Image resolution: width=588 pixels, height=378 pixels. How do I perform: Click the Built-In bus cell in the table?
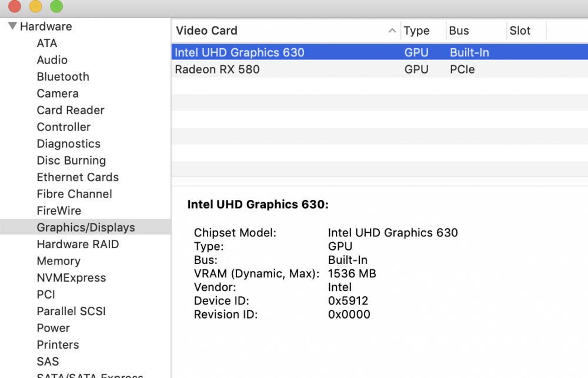[469, 52]
